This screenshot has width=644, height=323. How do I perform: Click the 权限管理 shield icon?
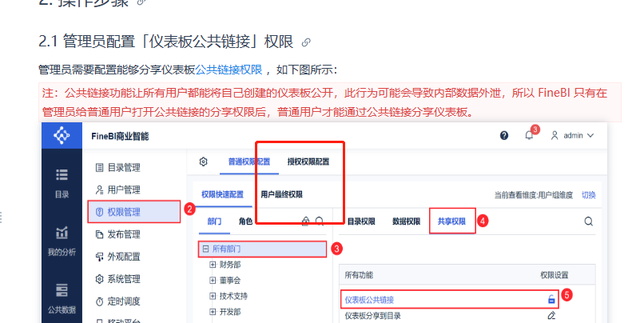tap(99, 212)
